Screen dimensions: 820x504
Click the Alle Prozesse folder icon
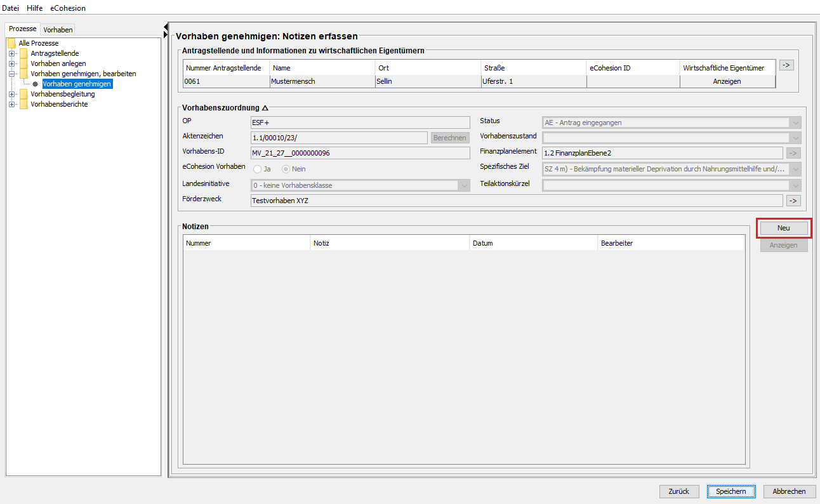[11, 43]
